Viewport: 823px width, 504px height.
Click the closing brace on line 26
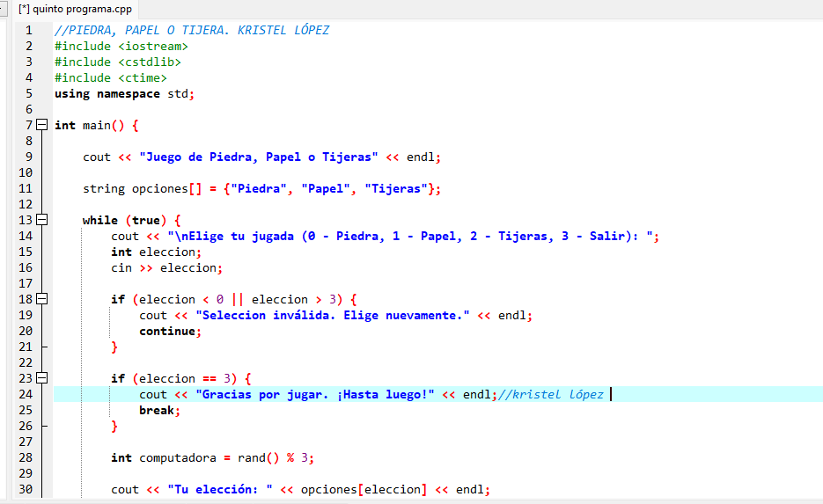pyautogui.click(x=114, y=427)
